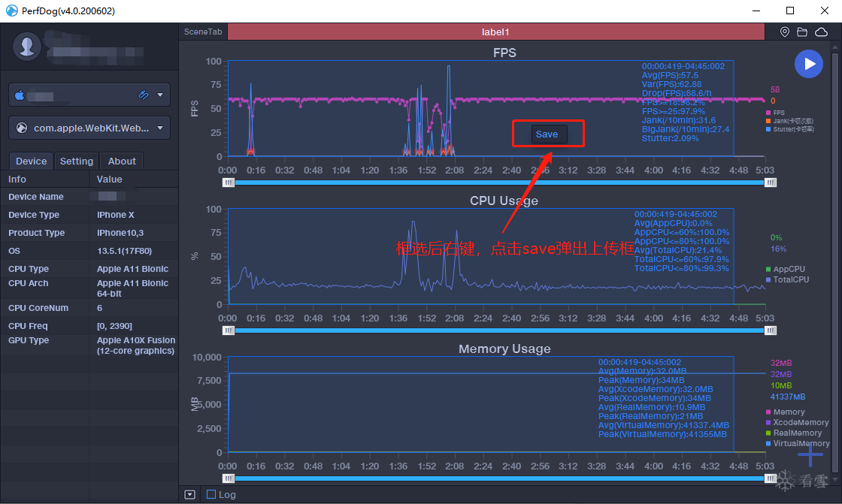Click FPS chart right range slider handle
The width and height of the screenshot is (842, 504).
coord(770,183)
